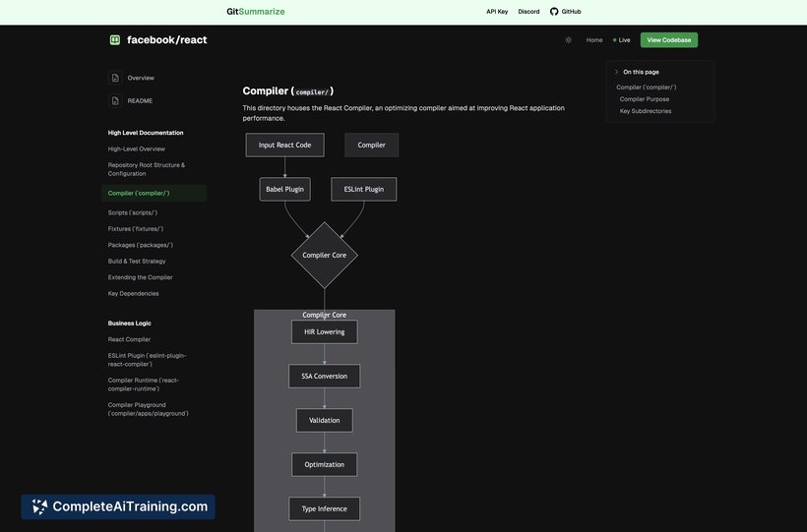Click the SSA Conversion diagram node

(324, 376)
